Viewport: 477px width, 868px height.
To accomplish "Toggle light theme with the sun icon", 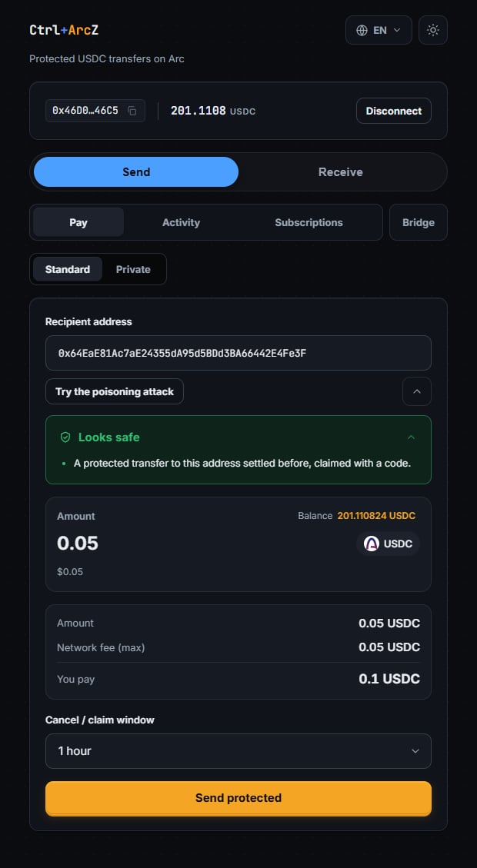I will (433, 30).
